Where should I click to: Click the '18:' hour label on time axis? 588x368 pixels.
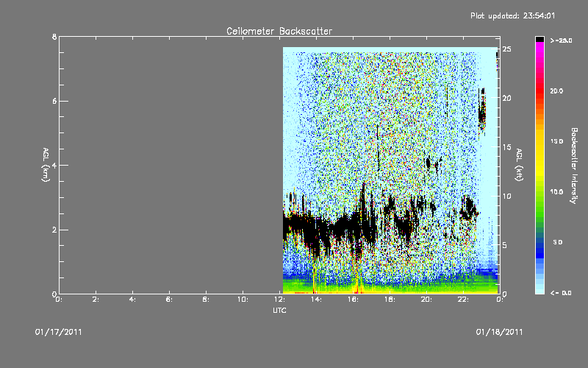point(390,300)
